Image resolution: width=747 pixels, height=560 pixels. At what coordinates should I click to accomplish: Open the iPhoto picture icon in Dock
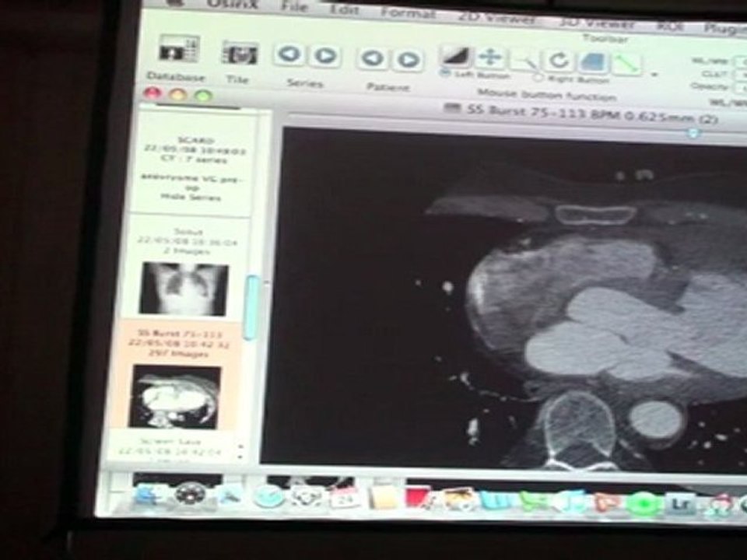[460, 499]
